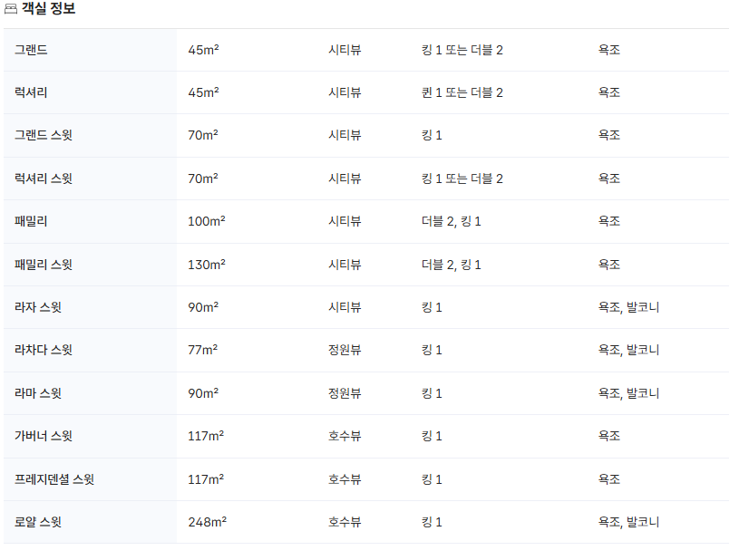The width and height of the screenshot is (749, 560).
Task: Select the 라자 스윗 row label
Action: click(x=38, y=307)
